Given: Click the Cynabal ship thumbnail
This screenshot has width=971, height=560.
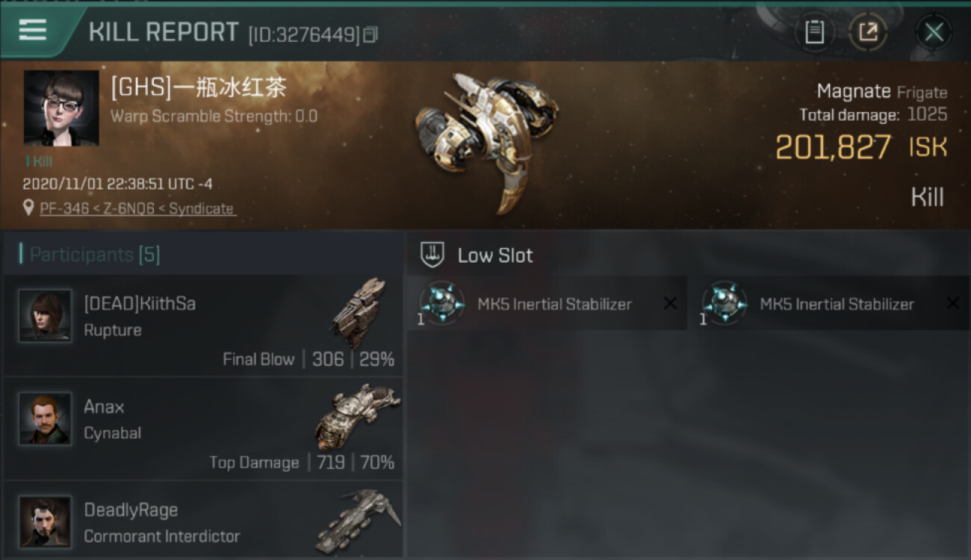Looking at the screenshot, I should (357, 415).
